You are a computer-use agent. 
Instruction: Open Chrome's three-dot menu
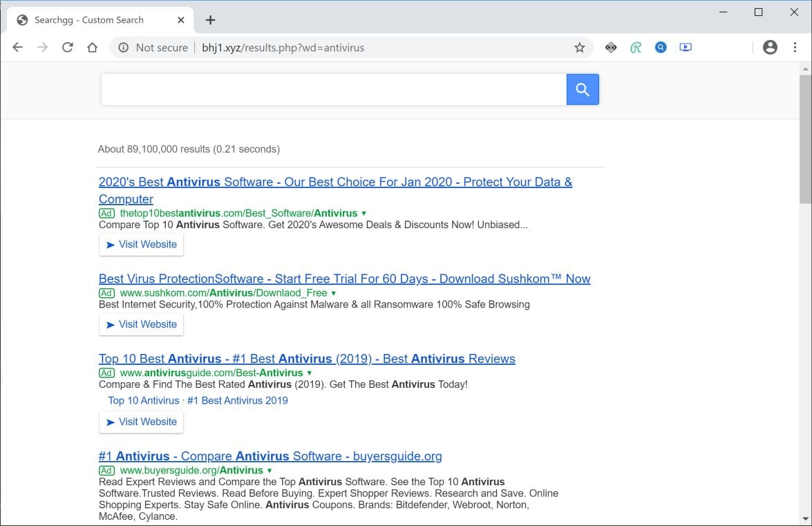[x=795, y=48]
